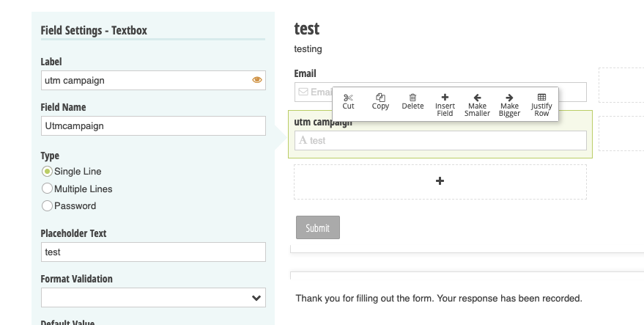Click the utm campaign textbox in form
Screen dimensions: 644x325
pyautogui.click(x=440, y=141)
